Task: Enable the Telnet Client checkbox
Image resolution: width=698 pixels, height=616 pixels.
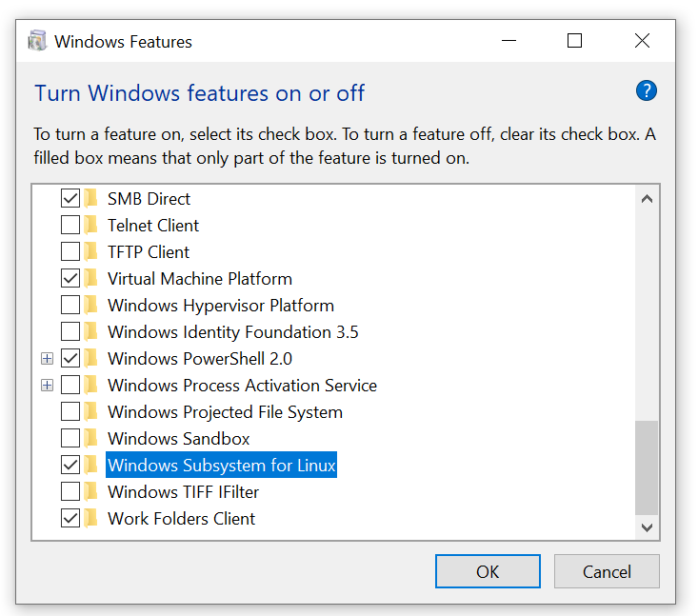Action: click(70, 225)
